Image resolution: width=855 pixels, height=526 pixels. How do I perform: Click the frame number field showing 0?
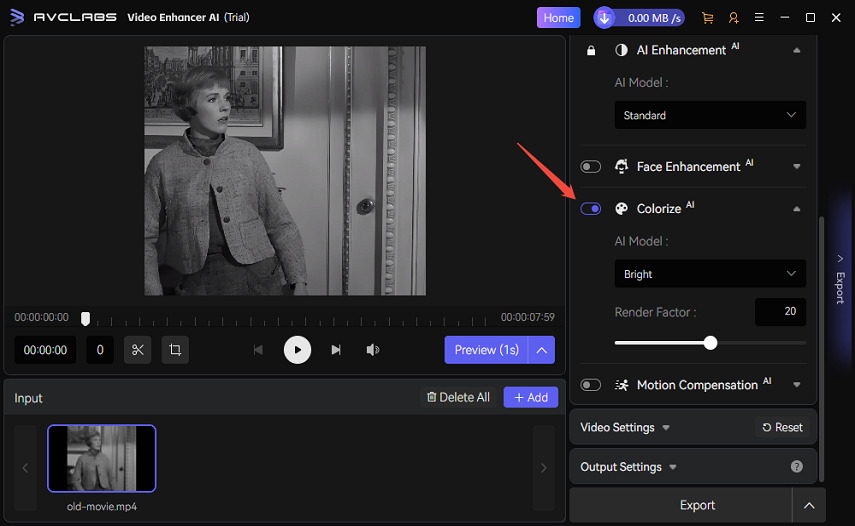point(100,350)
